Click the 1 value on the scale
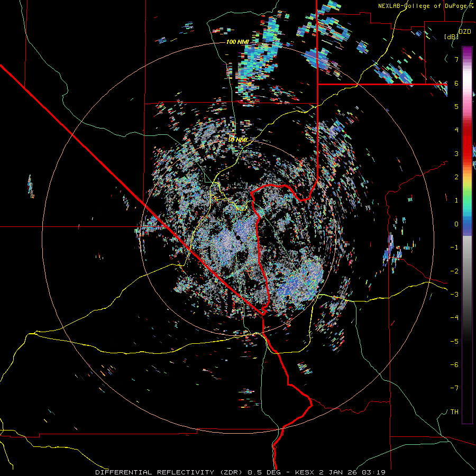Image resolution: width=476 pixels, height=476 pixels. click(x=456, y=200)
